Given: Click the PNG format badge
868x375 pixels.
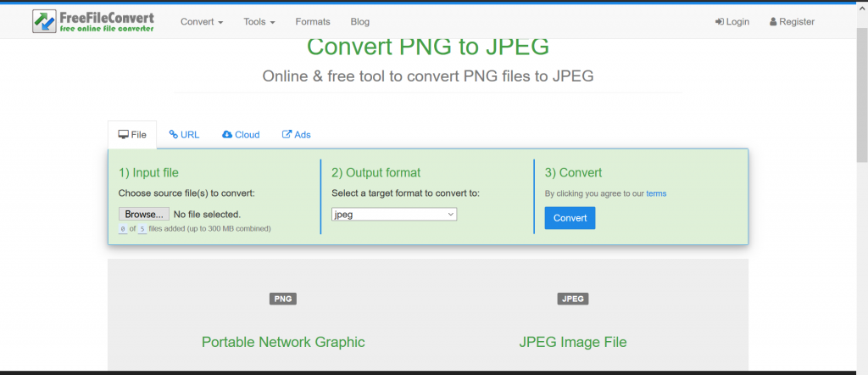Looking at the screenshot, I should click(283, 299).
